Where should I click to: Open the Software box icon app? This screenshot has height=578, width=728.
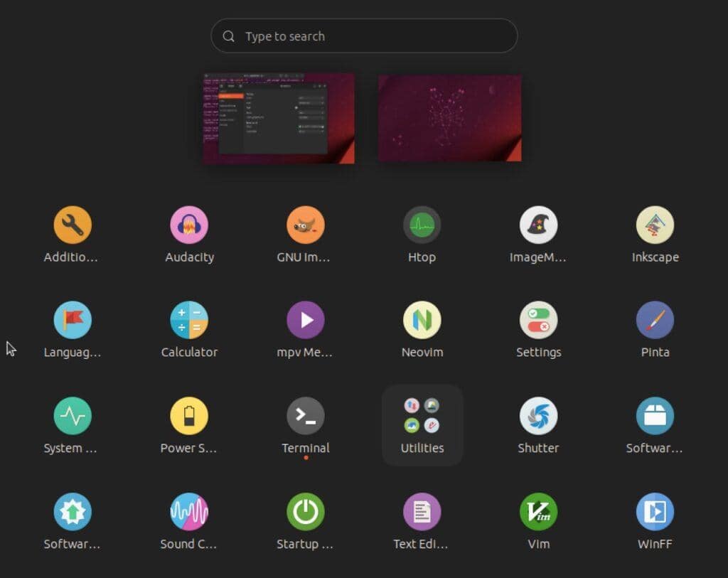tap(655, 416)
